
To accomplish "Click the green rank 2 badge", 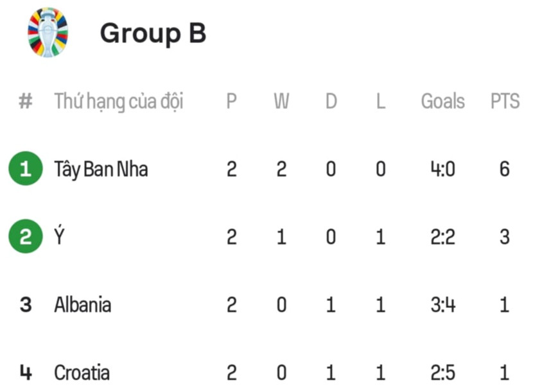I will (x=26, y=237).
